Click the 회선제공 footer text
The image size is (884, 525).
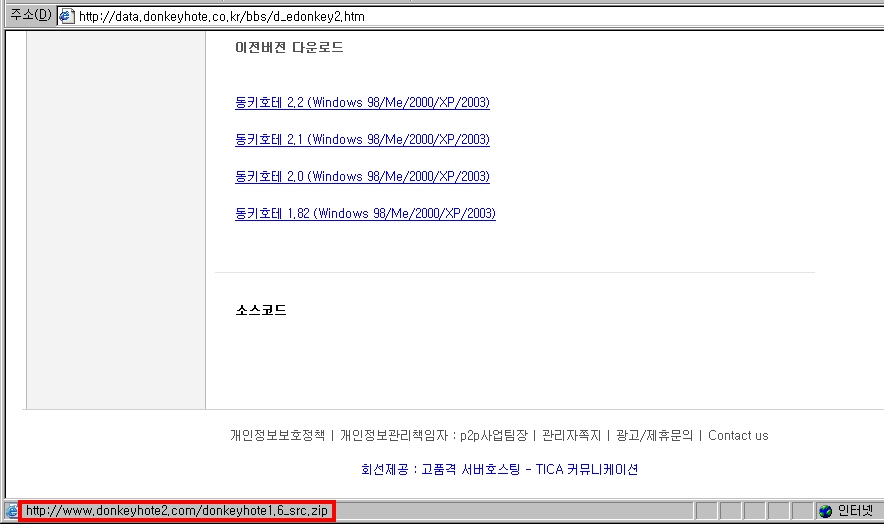tap(385, 469)
